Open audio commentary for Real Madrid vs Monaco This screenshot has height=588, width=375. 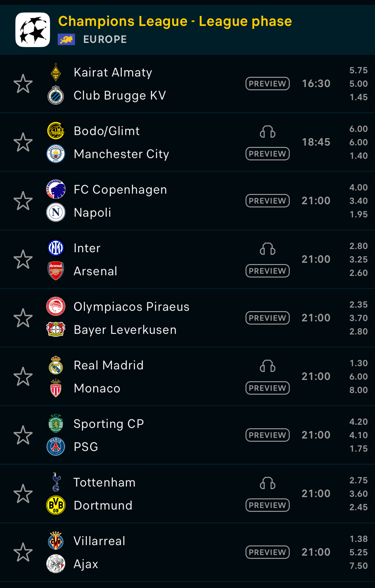268,366
